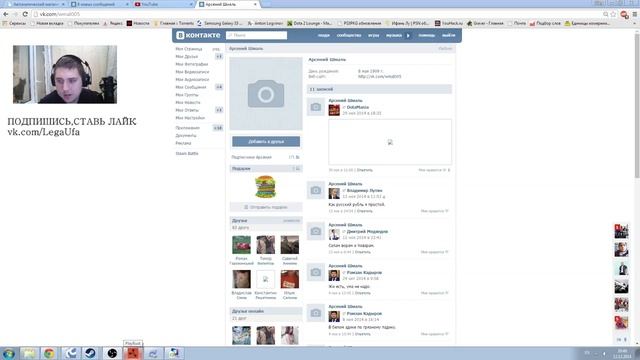This screenshot has width=640, height=360.
Task: Open 'Документы' in the left menu
Action: coord(186,136)
